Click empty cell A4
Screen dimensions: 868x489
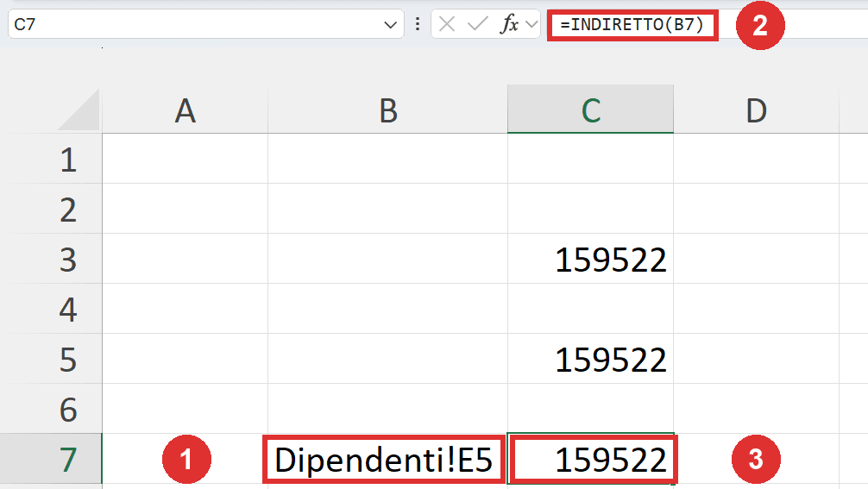coord(185,309)
